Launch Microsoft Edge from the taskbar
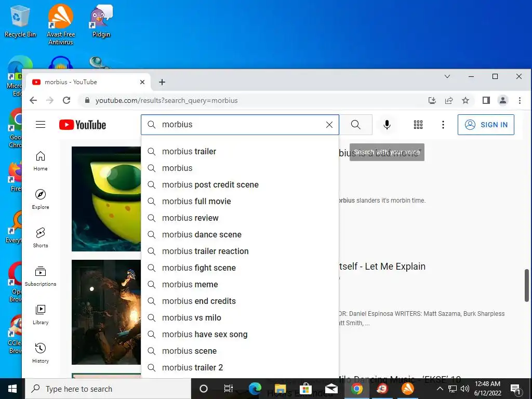This screenshot has width=532, height=399. [x=255, y=389]
